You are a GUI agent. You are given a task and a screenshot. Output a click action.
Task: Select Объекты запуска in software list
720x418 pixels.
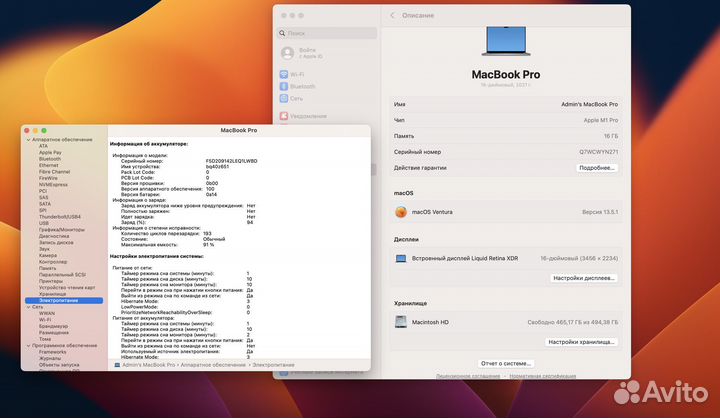59,365
